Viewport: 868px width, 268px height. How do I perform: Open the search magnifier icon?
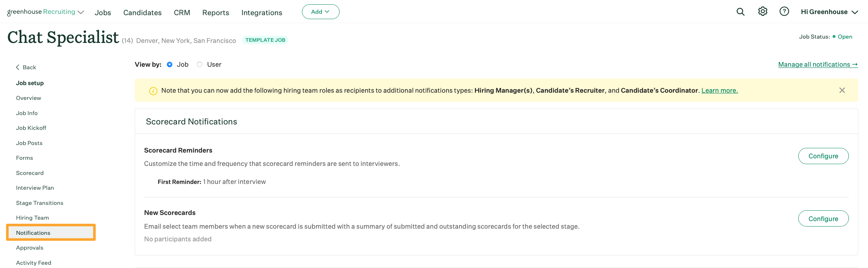(740, 12)
